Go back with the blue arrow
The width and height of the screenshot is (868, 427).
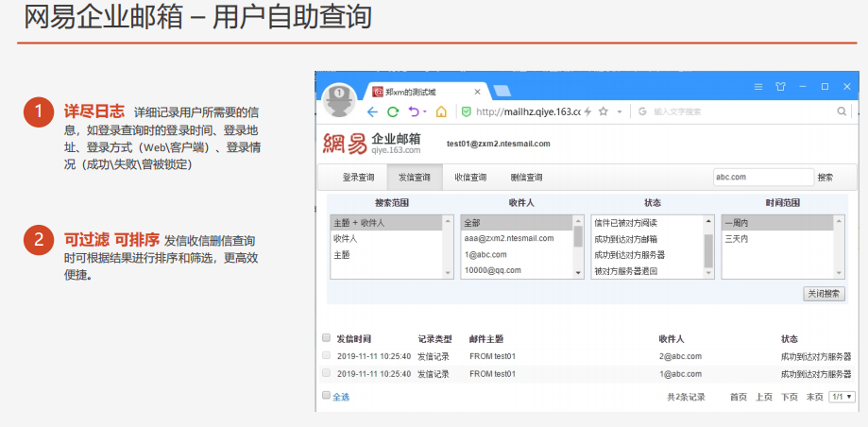click(372, 111)
